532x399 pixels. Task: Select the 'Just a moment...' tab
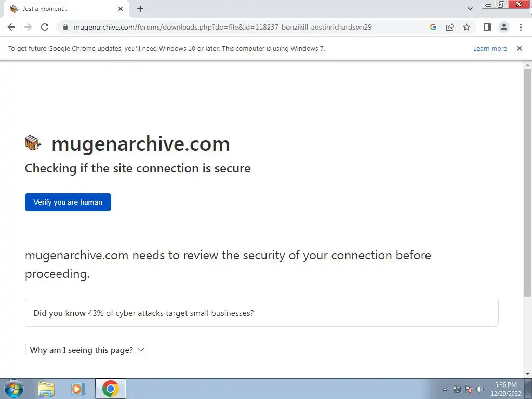click(x=66, y=9)
